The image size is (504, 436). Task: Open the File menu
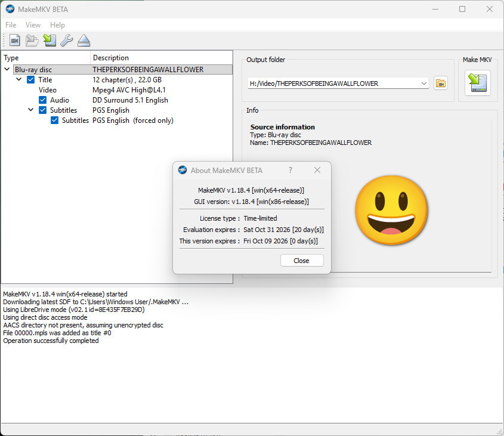click(11, 25)
